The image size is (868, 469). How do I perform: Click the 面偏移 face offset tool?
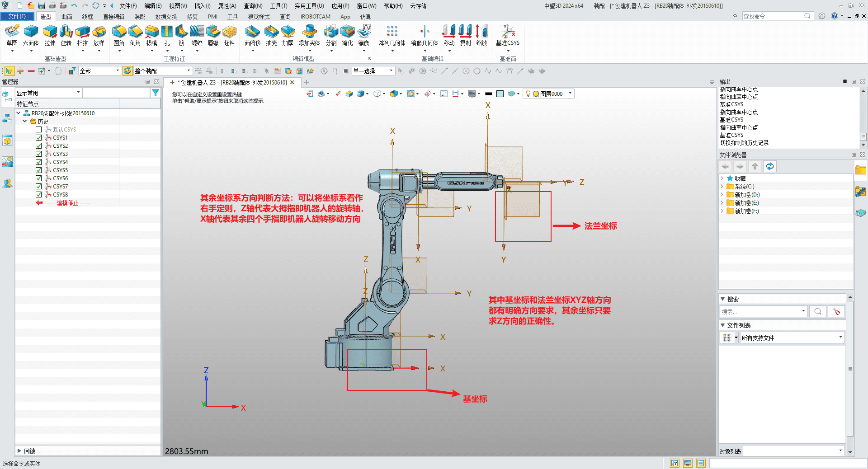click(x=252, y=35)
